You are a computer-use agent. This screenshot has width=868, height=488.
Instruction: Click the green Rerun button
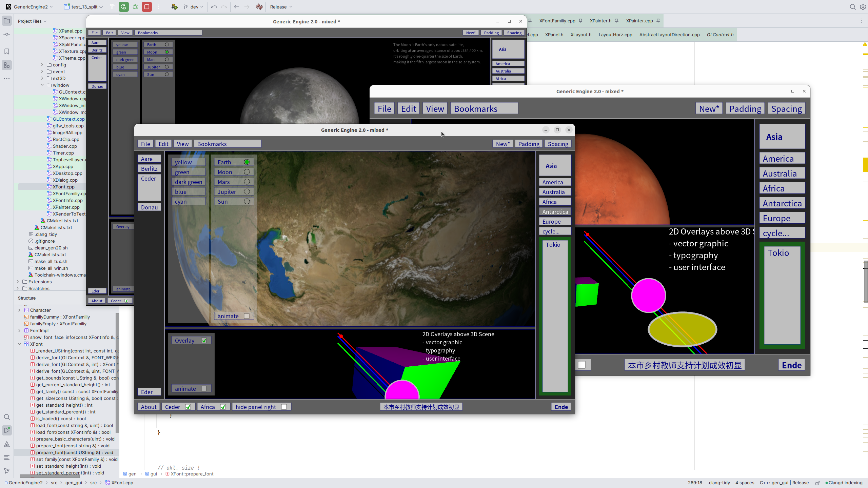(124, 7)
